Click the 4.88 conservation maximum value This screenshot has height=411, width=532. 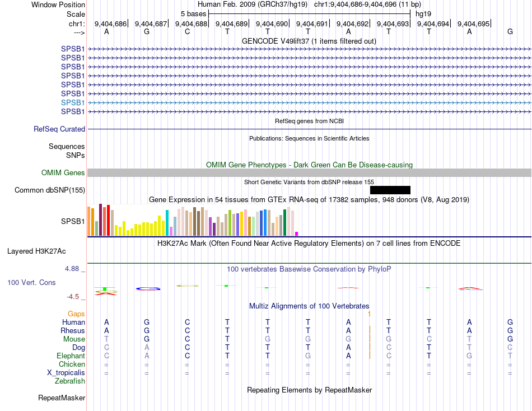[x=72, y=268]
